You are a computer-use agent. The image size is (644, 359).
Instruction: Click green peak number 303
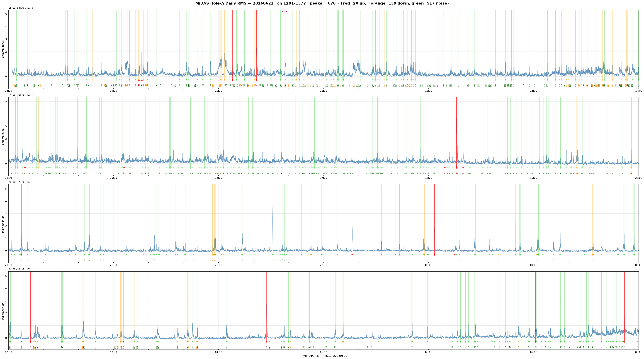tap(142, 173)
